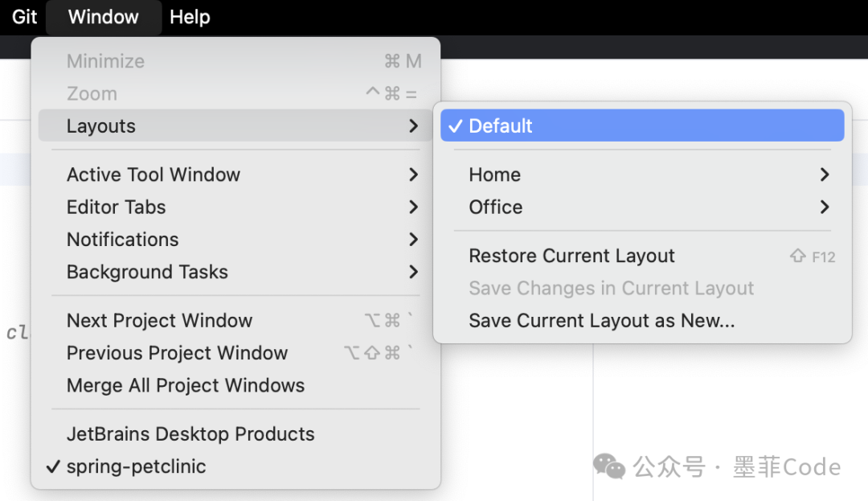
Task: Open the Help menu
Action: point(190,17)
